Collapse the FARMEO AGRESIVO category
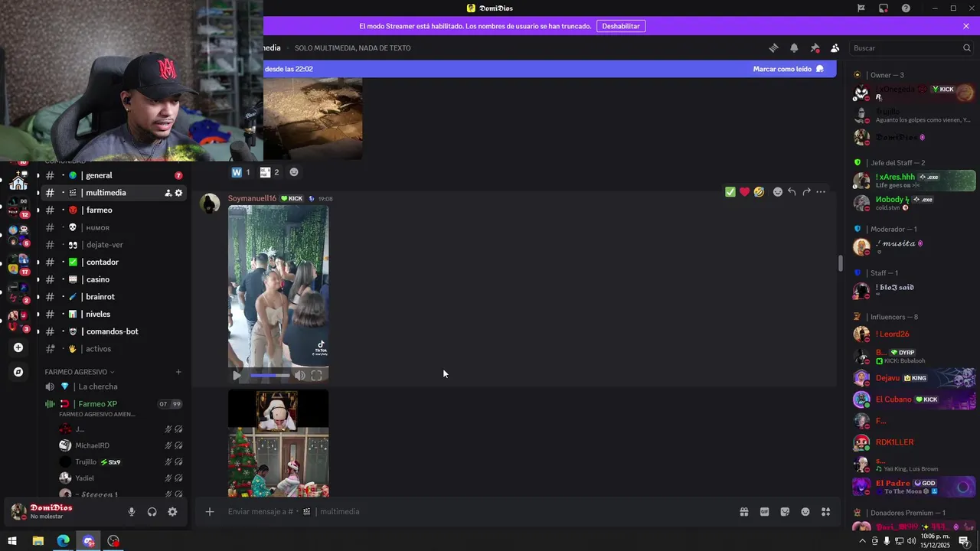The image size is (980, 551). tap(79, 372)
